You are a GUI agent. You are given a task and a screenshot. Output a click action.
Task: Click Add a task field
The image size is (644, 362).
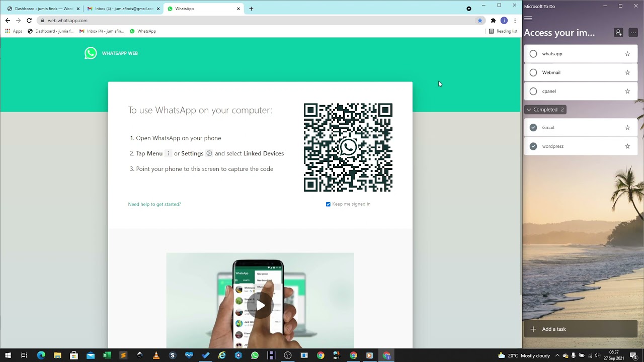[581, 329]
